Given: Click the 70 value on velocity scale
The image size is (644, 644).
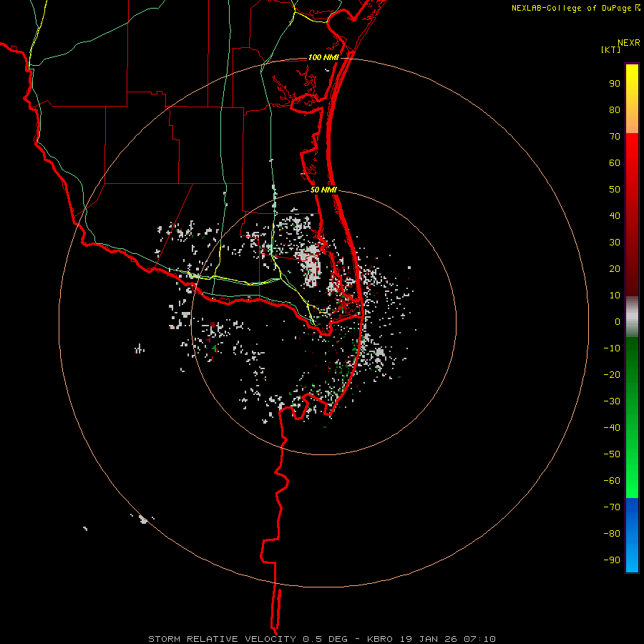Looking at the screenshot, I should click(615, 137).
